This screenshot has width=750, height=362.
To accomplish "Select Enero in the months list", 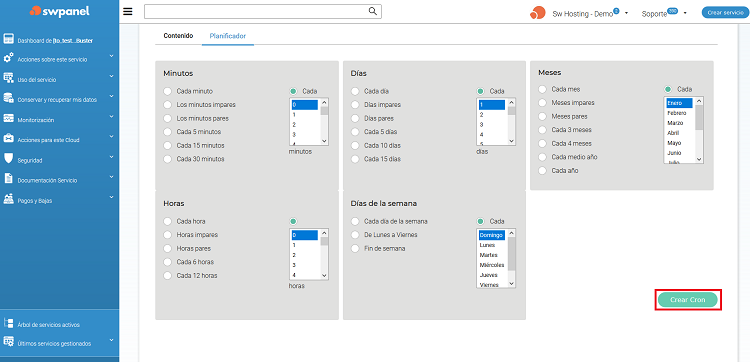I will [x=678, y=103].
